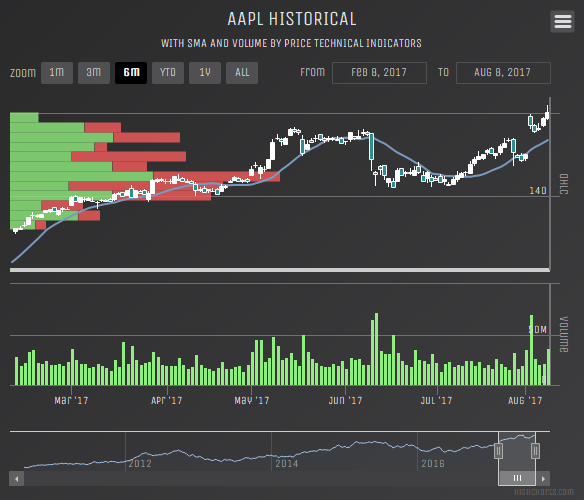Click the navigator scrollbar thumb
Image resolution: width=584 pixels, height=500 pixels.
click(517, 478)
